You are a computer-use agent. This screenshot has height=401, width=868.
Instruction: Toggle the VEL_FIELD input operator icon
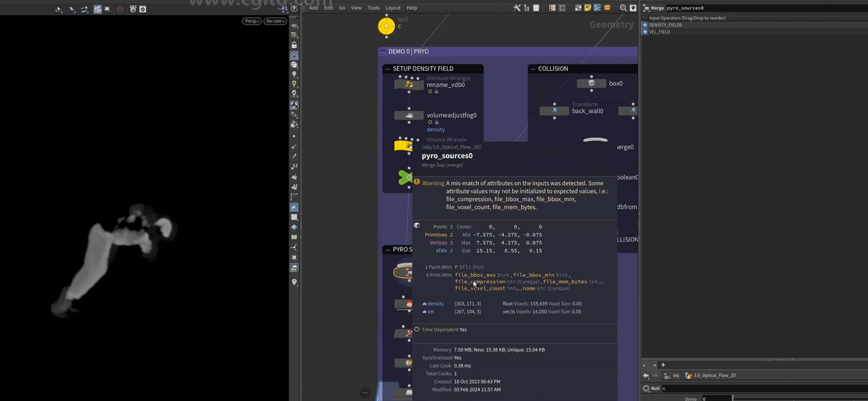click(645, 32)
